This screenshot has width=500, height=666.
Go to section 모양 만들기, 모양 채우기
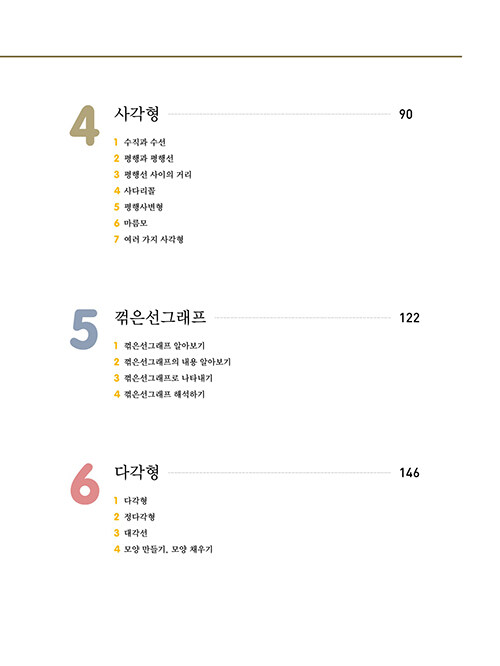(168, 549)
